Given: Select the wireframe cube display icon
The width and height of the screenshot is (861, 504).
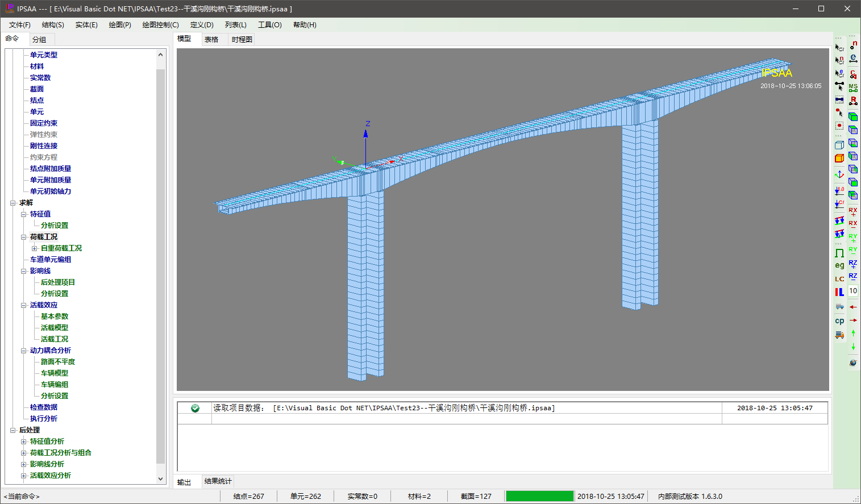Looking at the screenshot, I should 839,145.
